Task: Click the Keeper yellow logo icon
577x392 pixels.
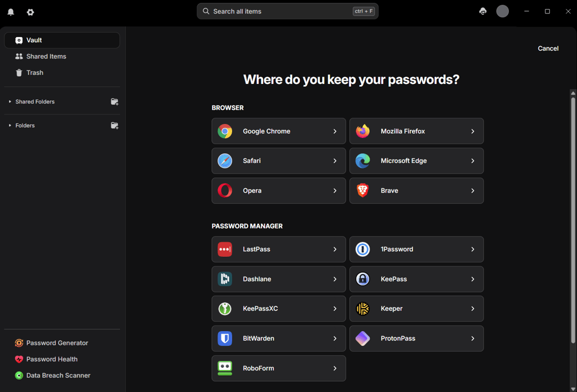Action: click(363, 309)
